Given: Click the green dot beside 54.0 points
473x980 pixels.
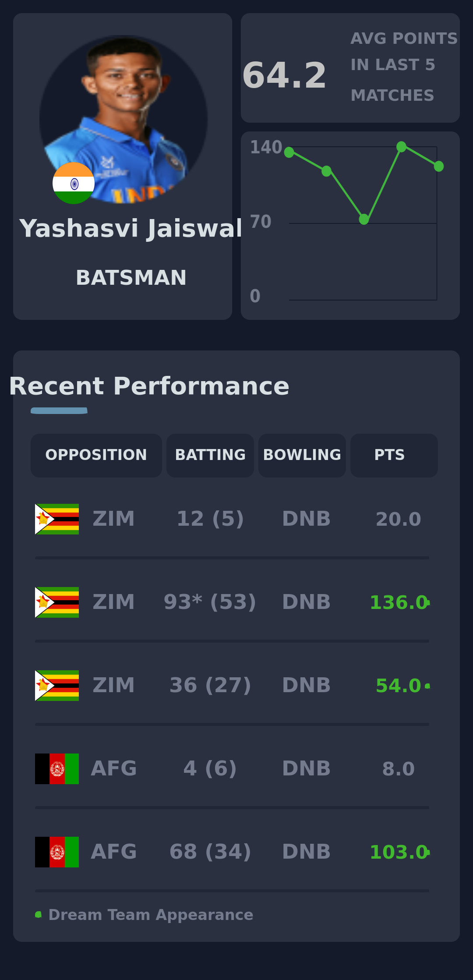Looking at the screenshot, I should (x=427, y=686).
